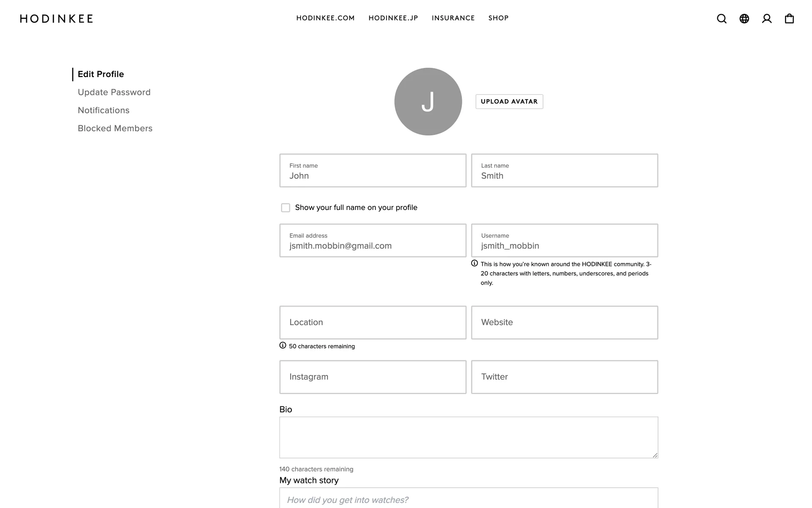The width and height of the screenshot is (812, 508).
Task: Click the username info icon
Action: pos(475,263)
